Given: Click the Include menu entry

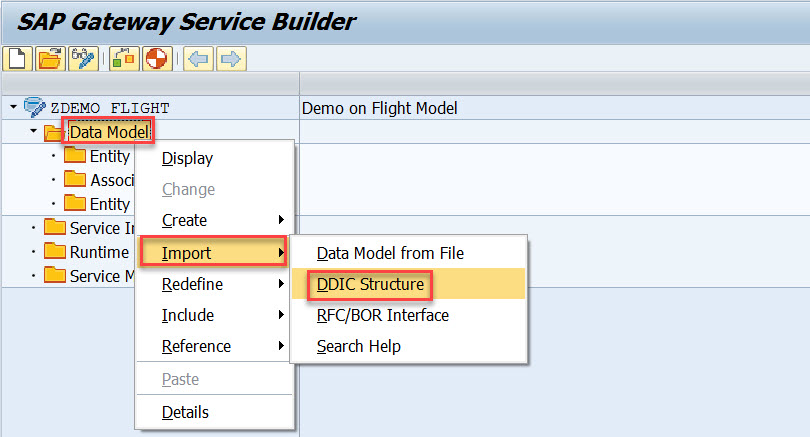Looking at the screenshot, I should click(188, 315).
